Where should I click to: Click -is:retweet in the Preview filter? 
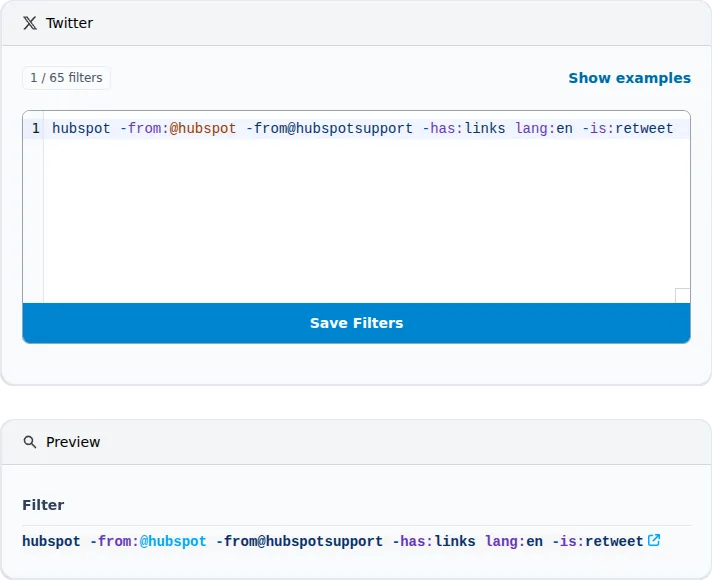(x=598, y=541)
